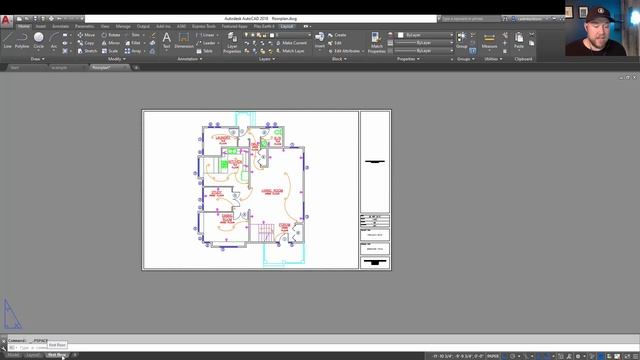Insert a Table
This screenshot has height=360, width=640.
[x=204, y=51]
